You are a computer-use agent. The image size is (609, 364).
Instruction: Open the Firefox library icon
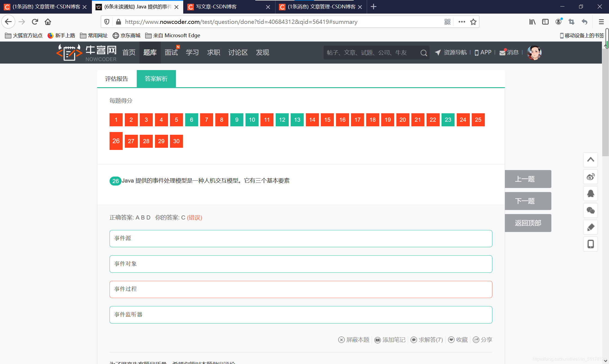click(532, 22)
